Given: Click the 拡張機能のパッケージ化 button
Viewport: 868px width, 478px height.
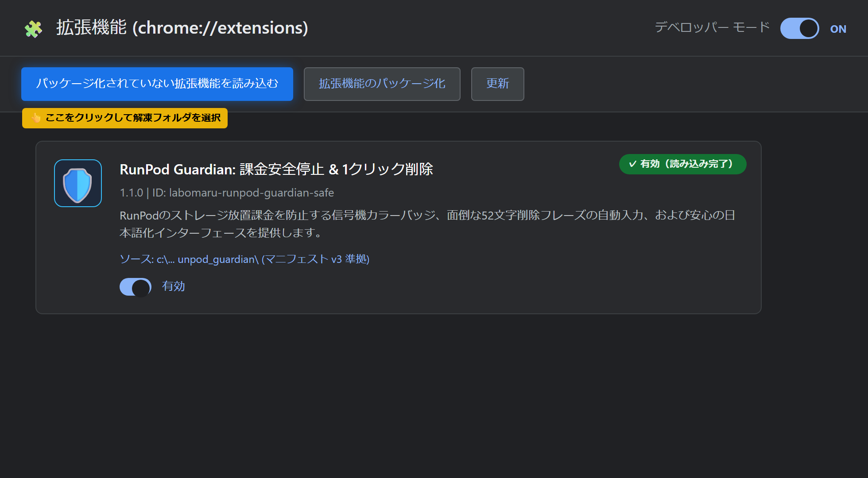Looking at the screenshot, I should [382, 84].
